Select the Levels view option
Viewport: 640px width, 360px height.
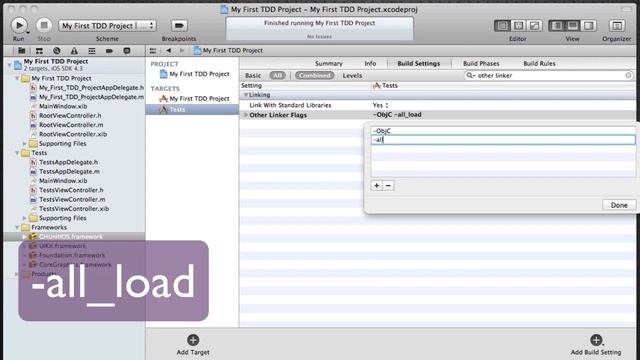coord(352,76)
